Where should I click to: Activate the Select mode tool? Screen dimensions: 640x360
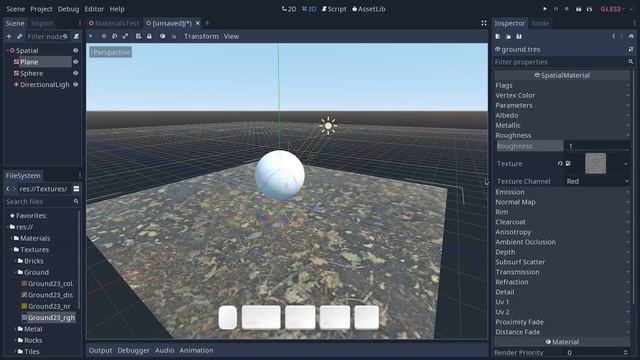[x=91, y=36]
